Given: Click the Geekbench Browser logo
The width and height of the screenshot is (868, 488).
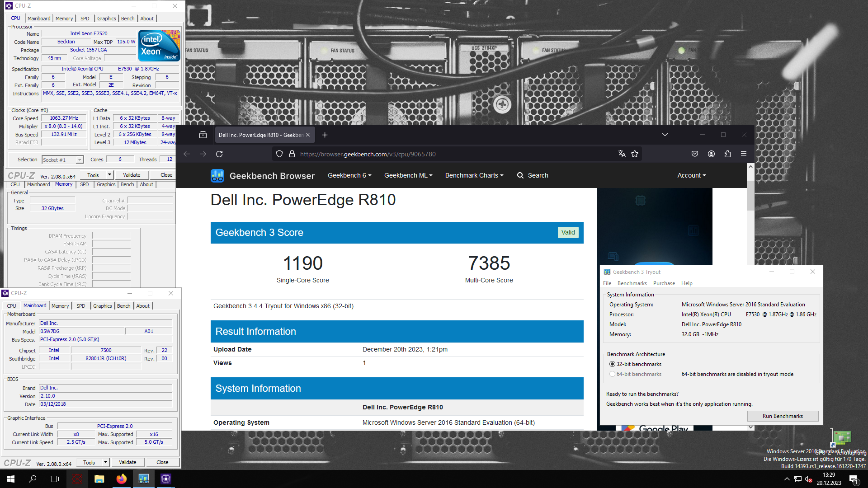Looking at the screenshot, I should [x=263, y=176].
